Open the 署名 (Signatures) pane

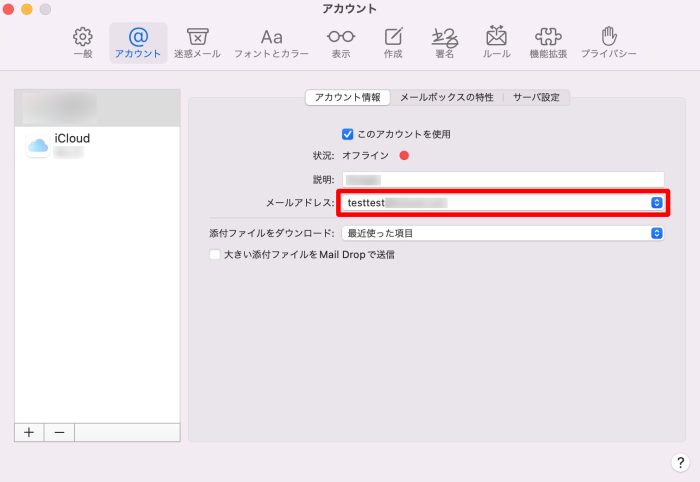(445, 43)
